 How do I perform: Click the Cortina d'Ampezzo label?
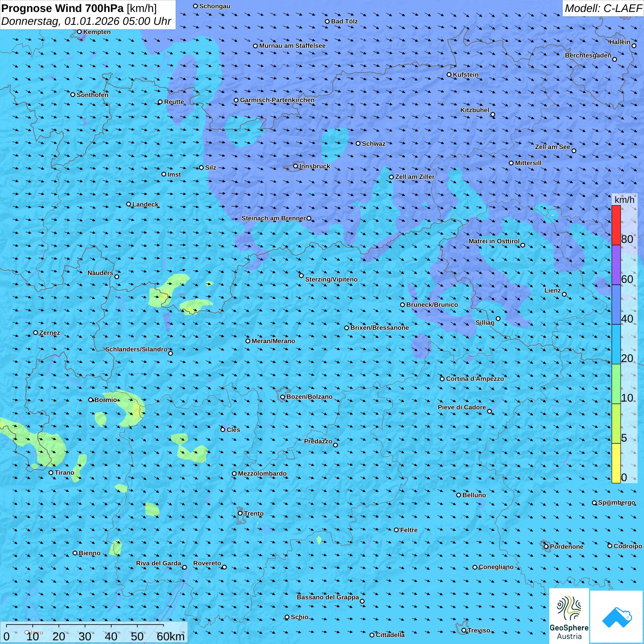click(x=475, y=379)
